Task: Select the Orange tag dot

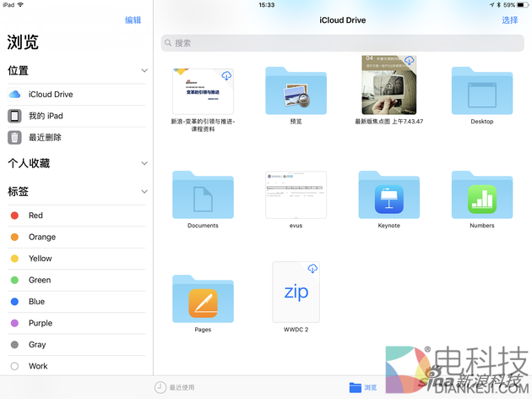Action: pyautogui.click(x=14, y=237)
